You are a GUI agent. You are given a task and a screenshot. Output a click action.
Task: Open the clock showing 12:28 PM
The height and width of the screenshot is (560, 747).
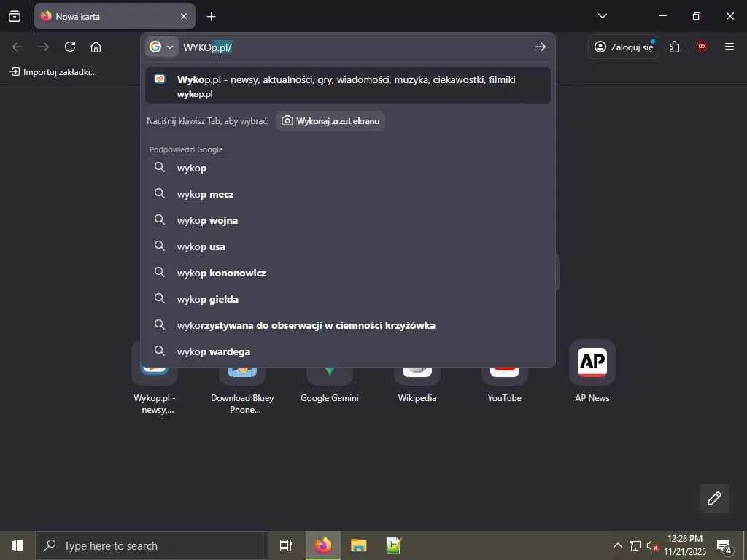tap(685, 545)
